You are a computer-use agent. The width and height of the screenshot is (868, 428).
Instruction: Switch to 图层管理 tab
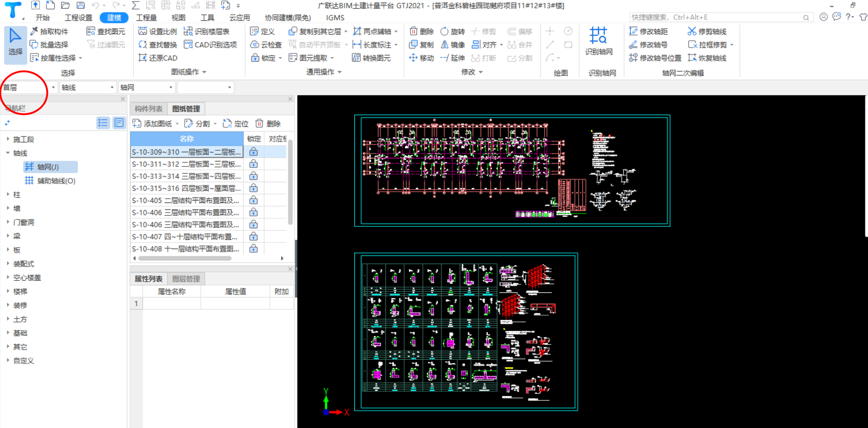[x=186, y=279]
